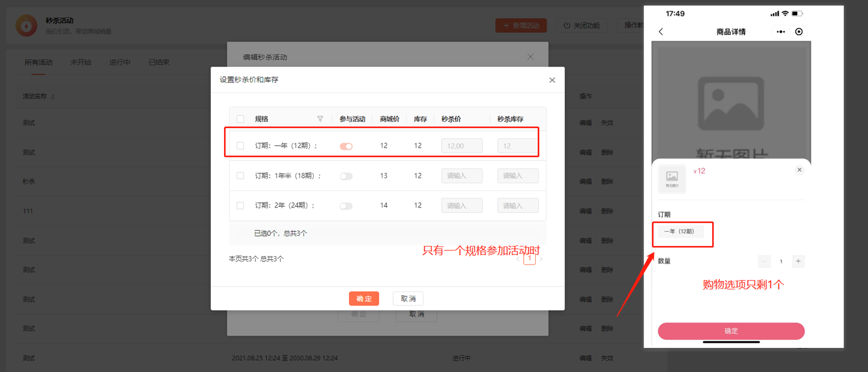
Task: Click the orange 确定 button in the dialog
Action: click(x=364, y=299)
